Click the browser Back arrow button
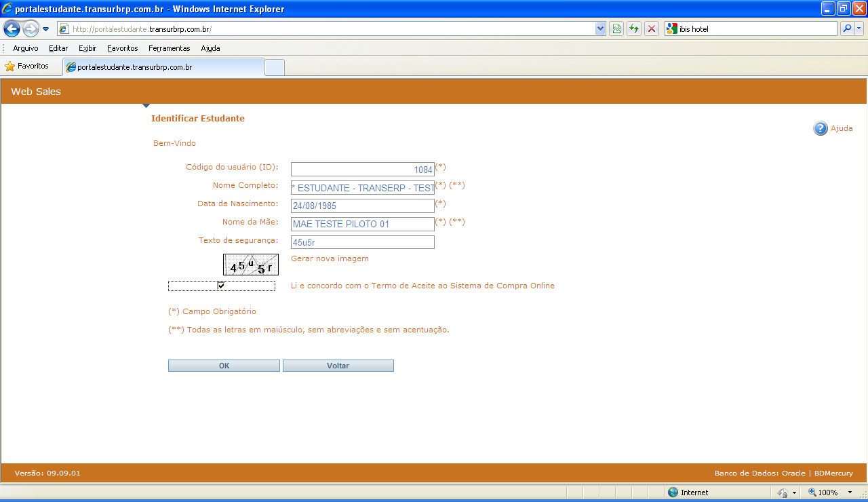This screenshot has height=502, width=868. coord(12,28)
